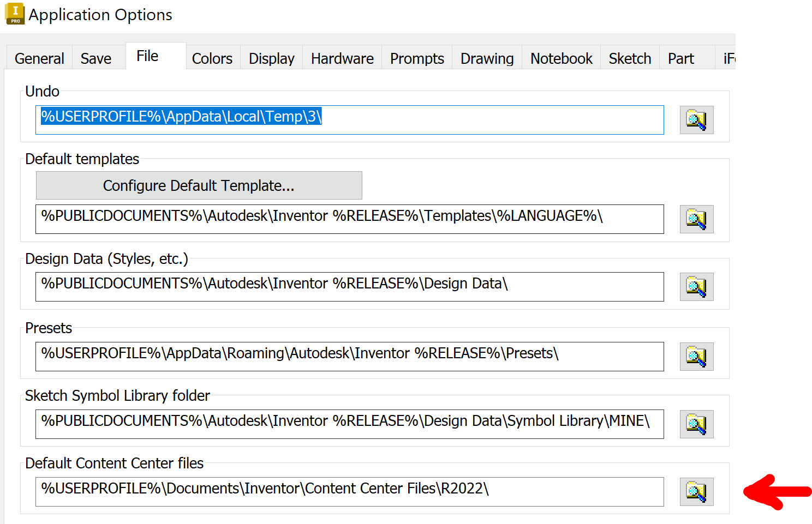Screen dimensions: 812x524
Task: Click the Configure Default Template button
Action: [x=199, y=185]
